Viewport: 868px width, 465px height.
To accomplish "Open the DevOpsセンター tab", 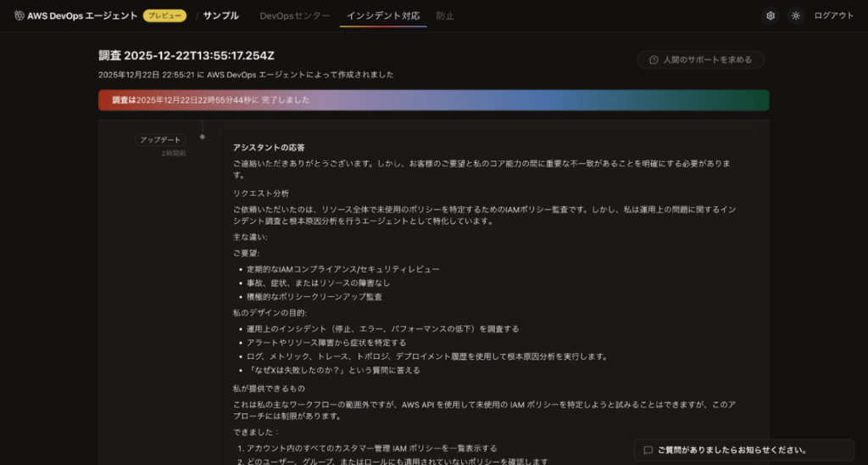I will (294, 15).
